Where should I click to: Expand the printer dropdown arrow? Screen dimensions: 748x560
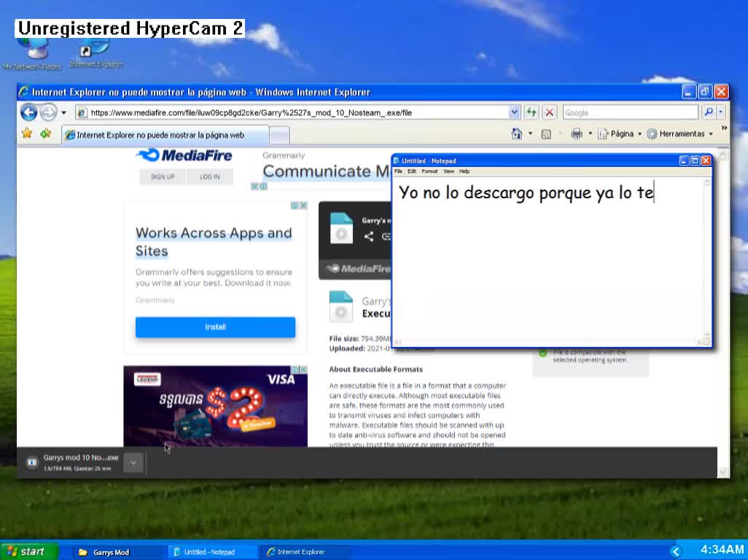pyautogui.click(x=590, y=134)
